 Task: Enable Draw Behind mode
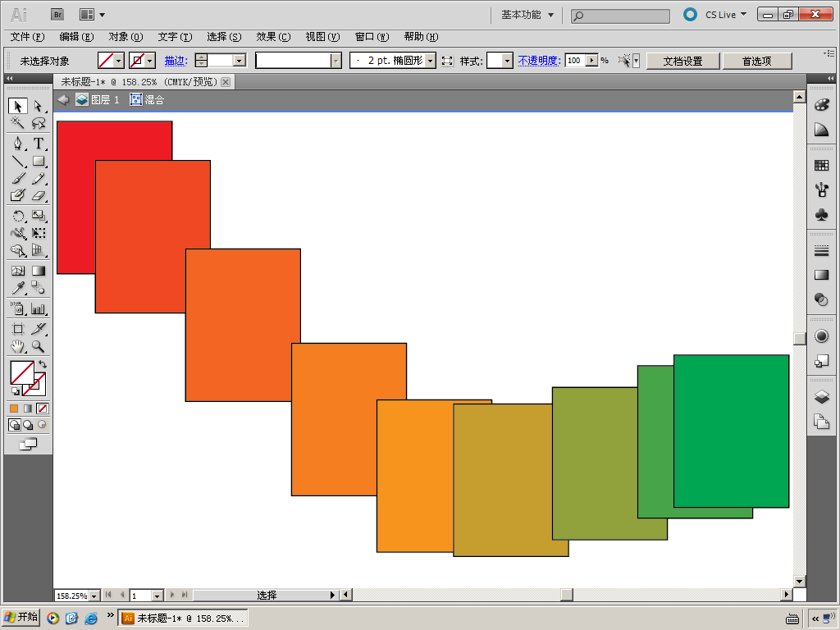(28, 425)
